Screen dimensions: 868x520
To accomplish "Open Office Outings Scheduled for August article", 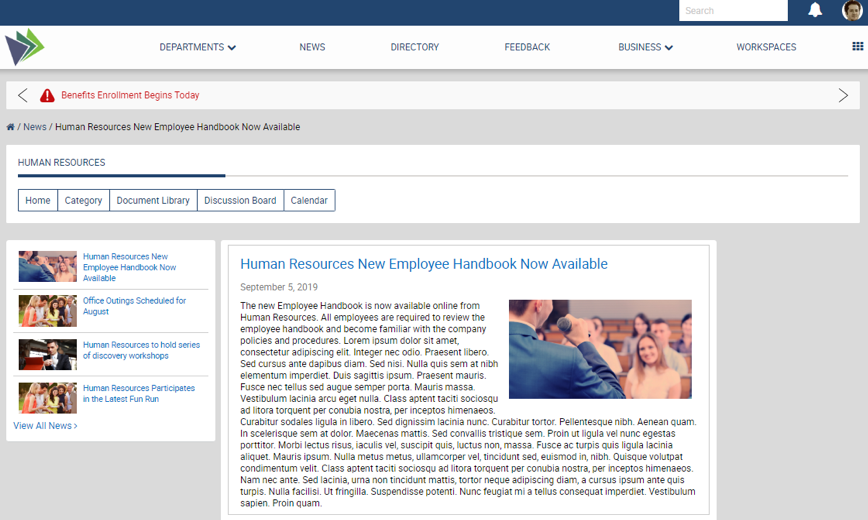I will pos(134,306).
